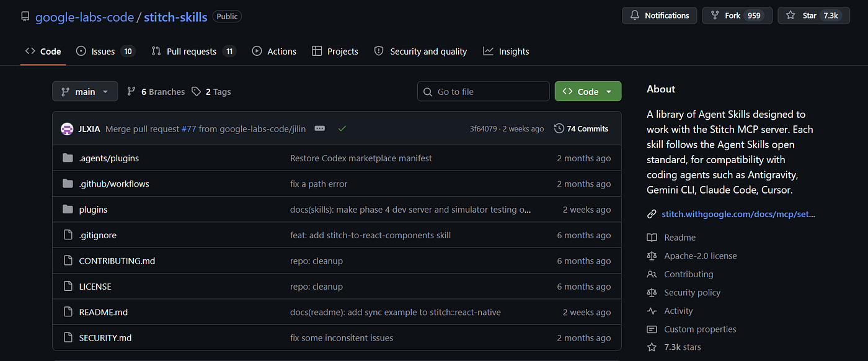Open the Security and quality tab
Screen dimensions: 868x361
point(420,51)
